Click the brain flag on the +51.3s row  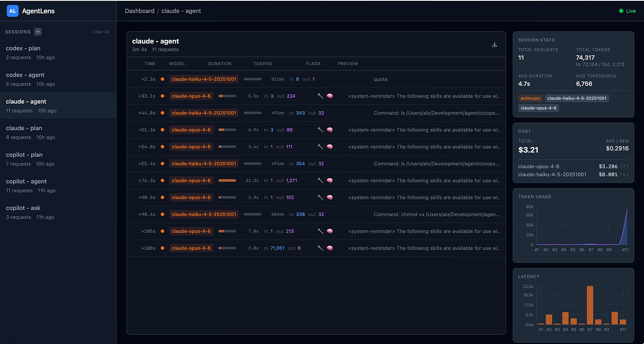tap(330, 130)
